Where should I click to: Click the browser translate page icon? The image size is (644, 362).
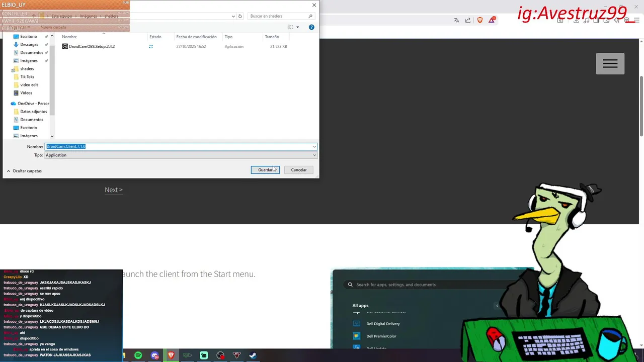pos(456,20)
